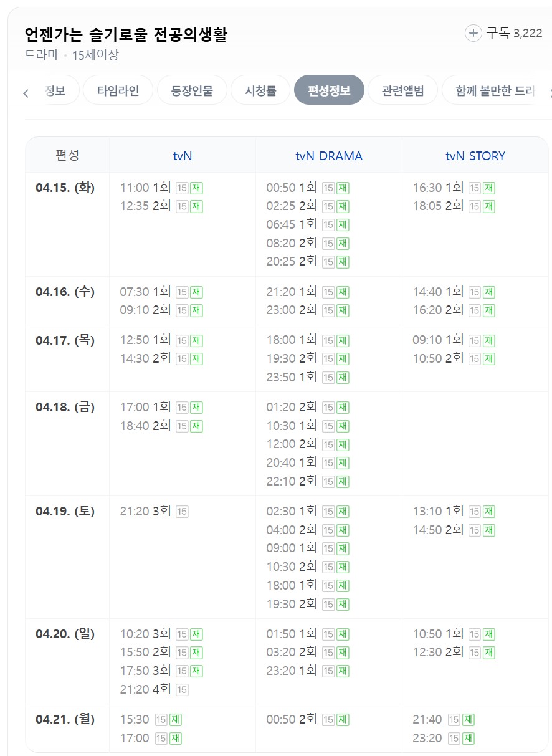Click tvN DRAMA 21:20 1회 on 04.16
Image resolution: width=552 pixels, height=756 pixels.
coord(308,291)
